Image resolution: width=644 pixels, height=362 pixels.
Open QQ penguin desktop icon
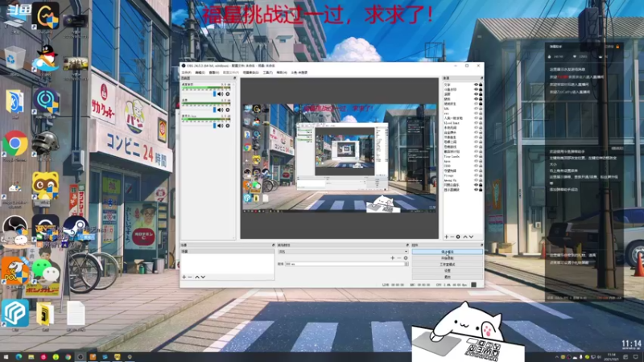pyautogui.click(x=46, y=58)
